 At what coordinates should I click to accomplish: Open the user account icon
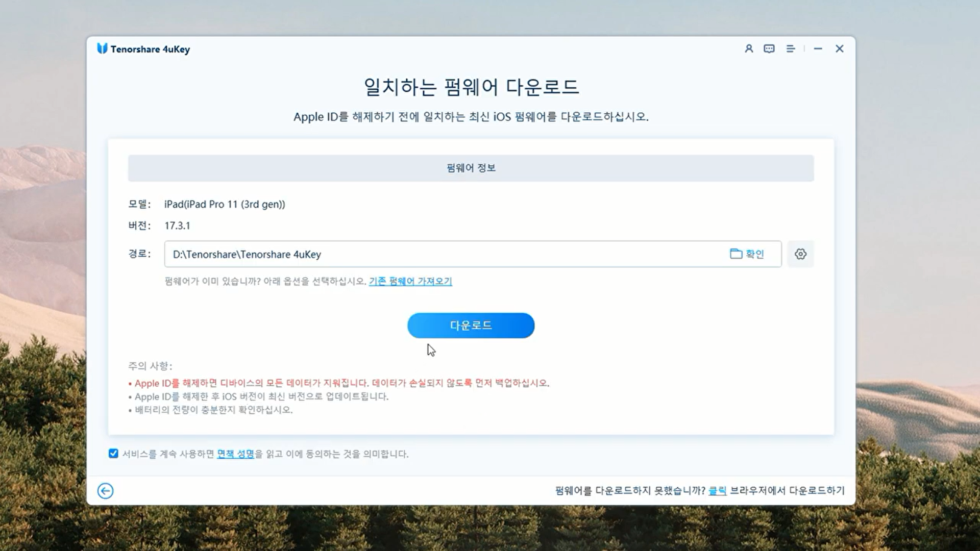pos(749,48)
